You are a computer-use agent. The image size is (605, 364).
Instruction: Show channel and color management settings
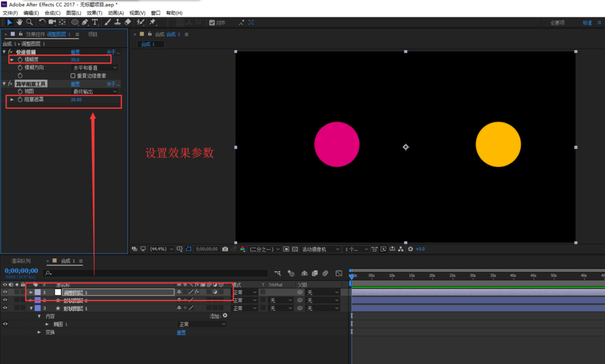(x=243, y=249)
